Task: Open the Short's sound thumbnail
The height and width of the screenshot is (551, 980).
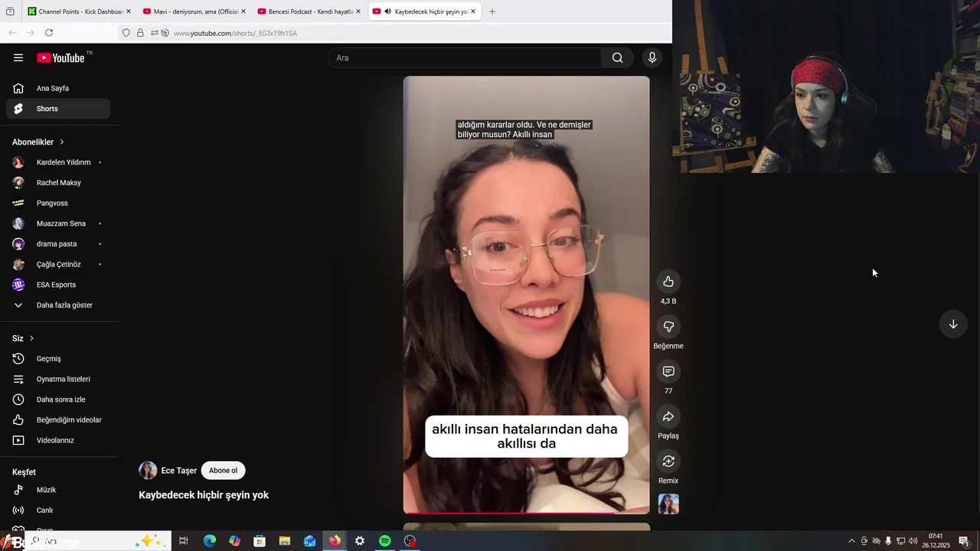Action: click(x=668, y=504)
